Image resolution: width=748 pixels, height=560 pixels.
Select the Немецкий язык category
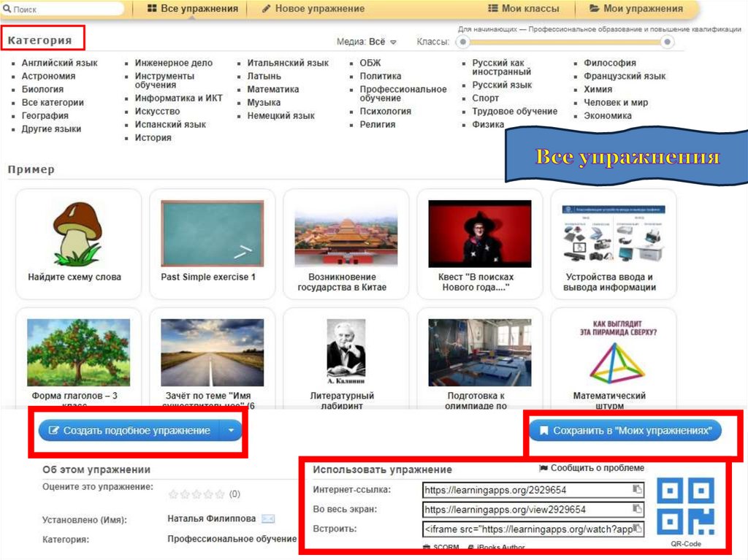tap(280, 115)
